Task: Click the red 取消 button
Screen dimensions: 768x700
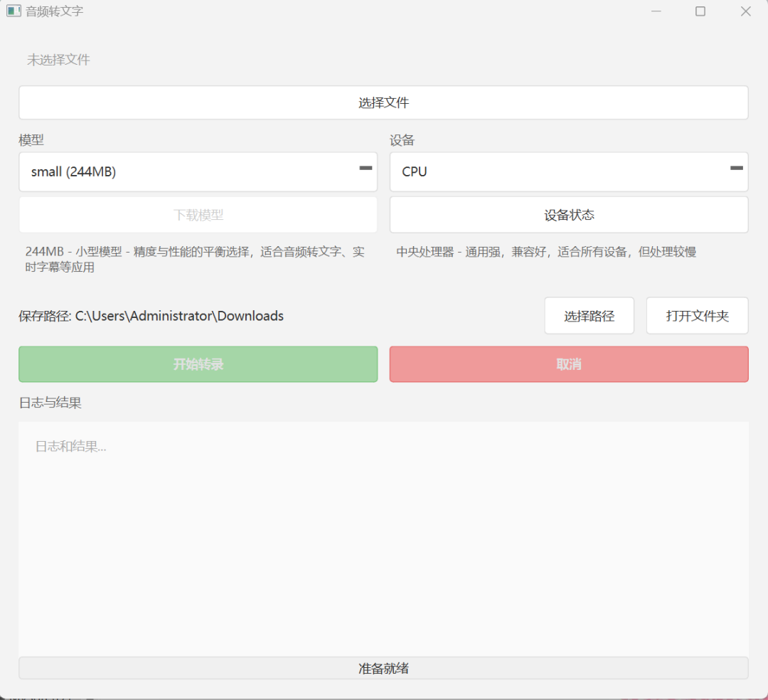Action: (x=569, y=364)
